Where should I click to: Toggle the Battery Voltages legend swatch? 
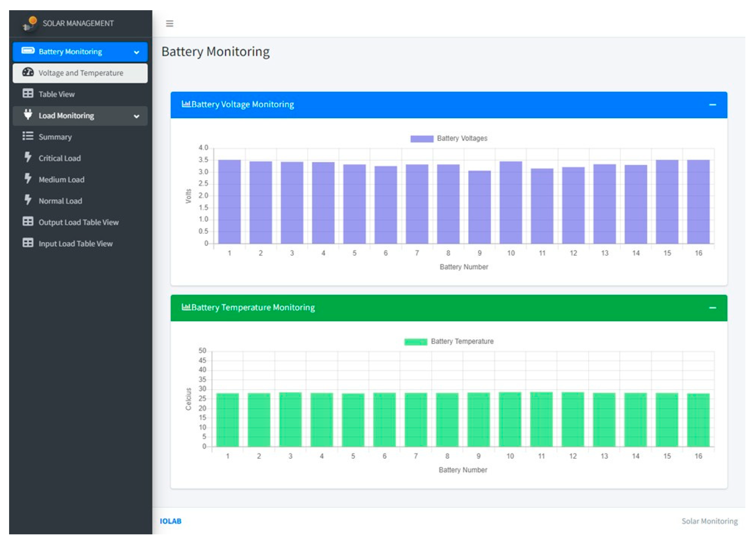(x=422, y=139)
